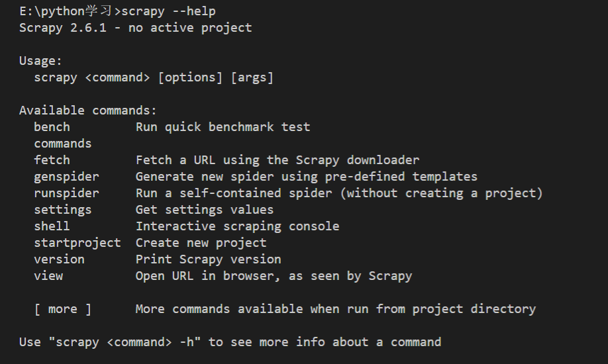
Task: Select the 'view' command name
Action: point(48,276)
